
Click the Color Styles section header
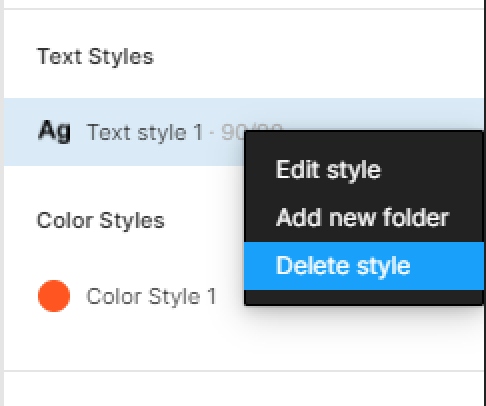(101, 221)
